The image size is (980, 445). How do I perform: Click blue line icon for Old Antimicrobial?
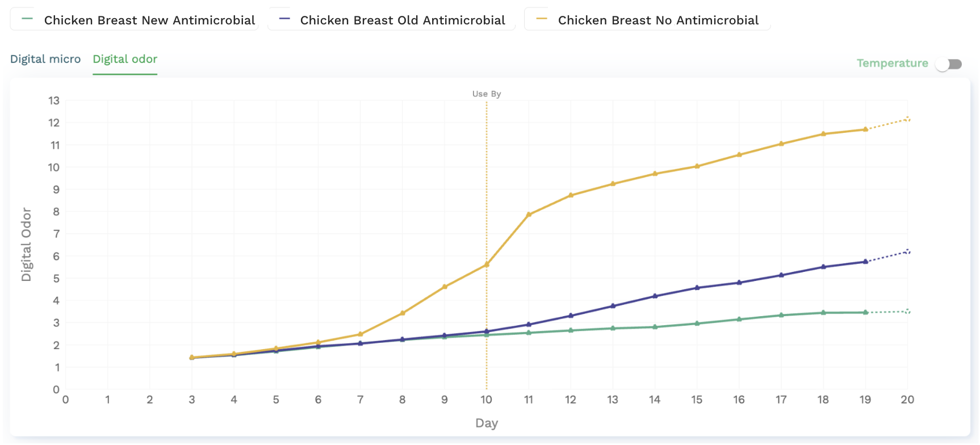pos(284,19)
